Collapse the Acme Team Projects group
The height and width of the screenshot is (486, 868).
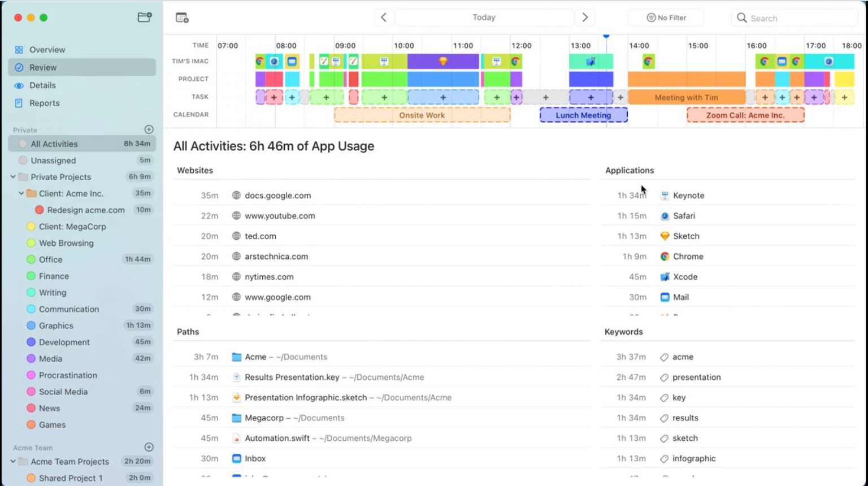coord(12,461)
